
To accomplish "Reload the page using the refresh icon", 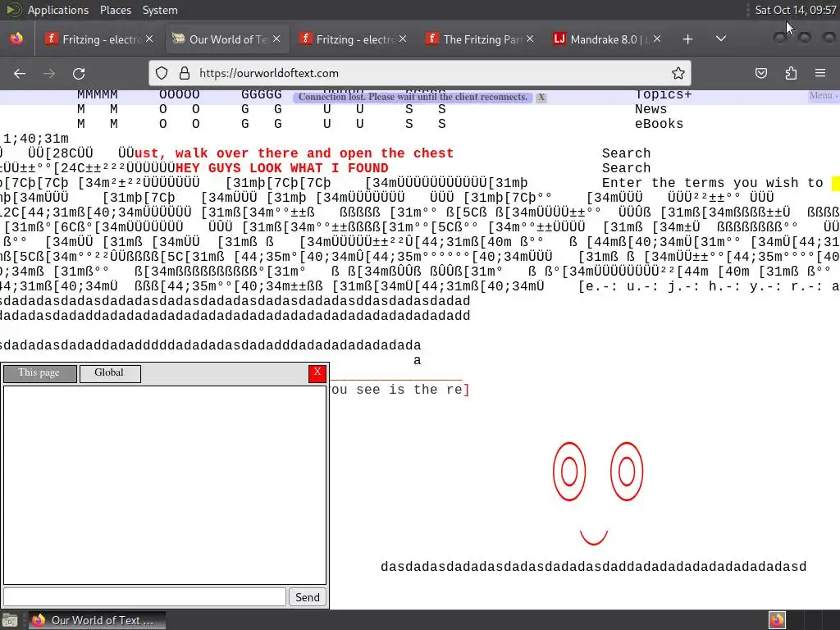I will pyautogui.click(x=79, y=73).
